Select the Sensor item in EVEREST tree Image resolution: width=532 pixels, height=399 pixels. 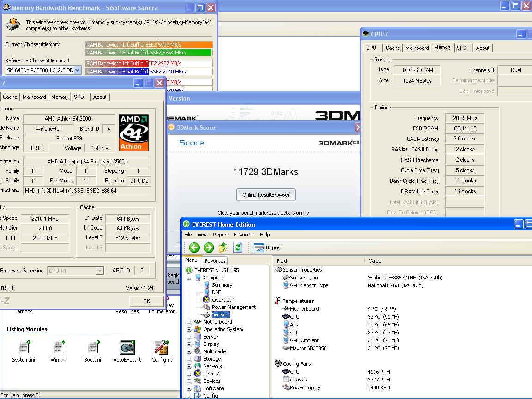220,315
